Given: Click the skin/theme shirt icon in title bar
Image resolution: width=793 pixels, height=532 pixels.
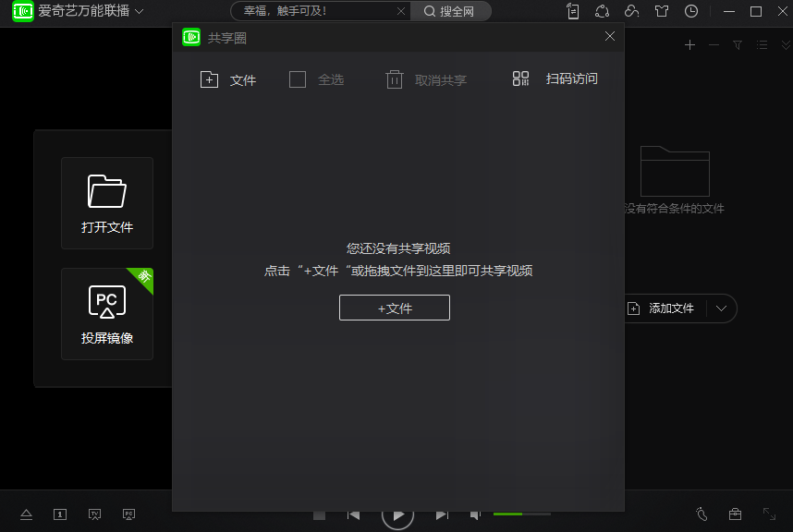Looking at the screenshot, I should coord(661,11).
